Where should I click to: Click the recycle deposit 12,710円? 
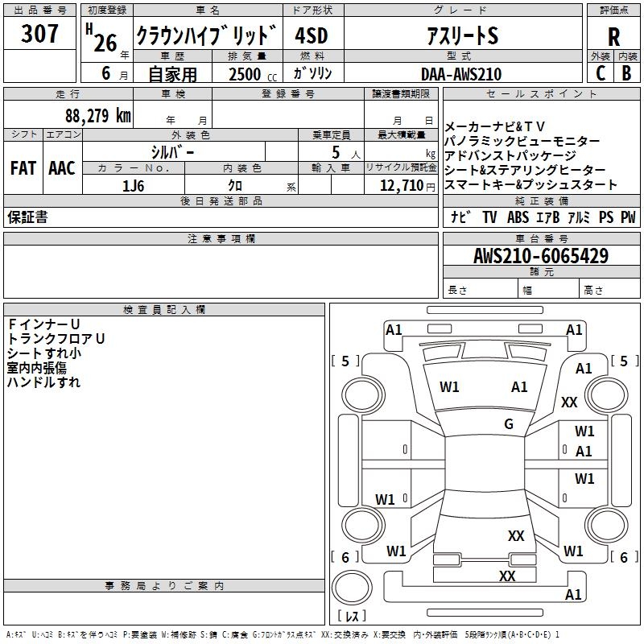407,186
